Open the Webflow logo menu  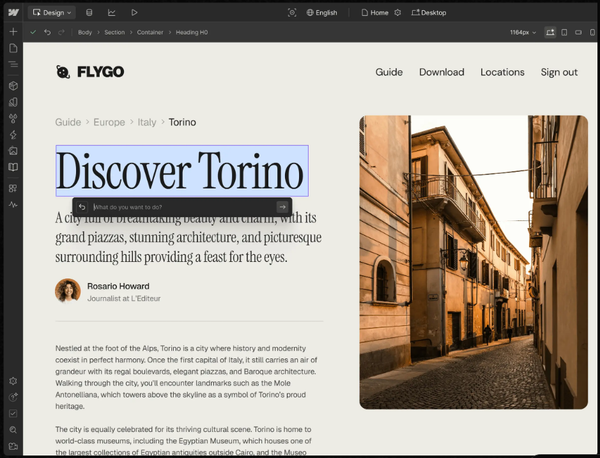coord(13,13)
